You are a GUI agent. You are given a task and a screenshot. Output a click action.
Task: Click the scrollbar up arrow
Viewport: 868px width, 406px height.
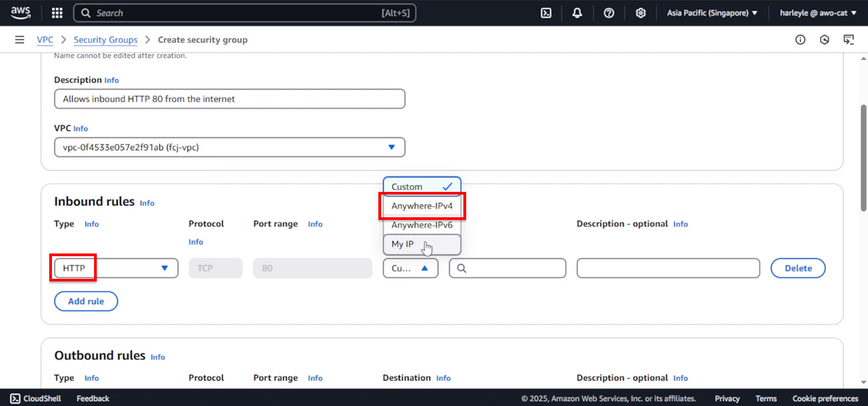[x=863, y=58]
